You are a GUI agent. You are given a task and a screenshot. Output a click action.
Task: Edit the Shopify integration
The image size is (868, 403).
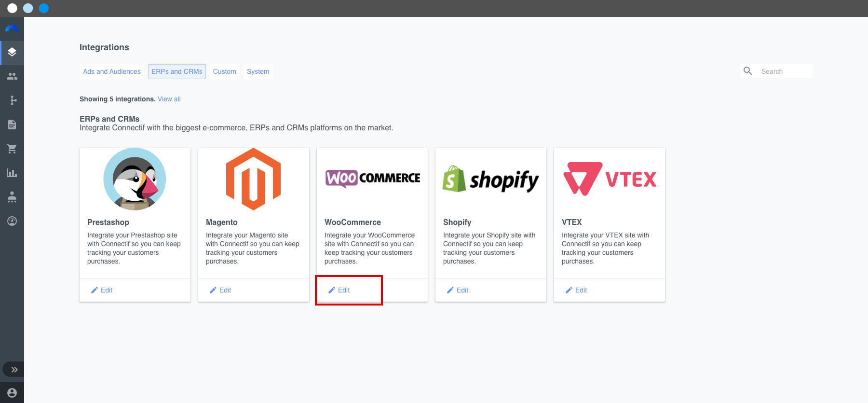(458, 290)
